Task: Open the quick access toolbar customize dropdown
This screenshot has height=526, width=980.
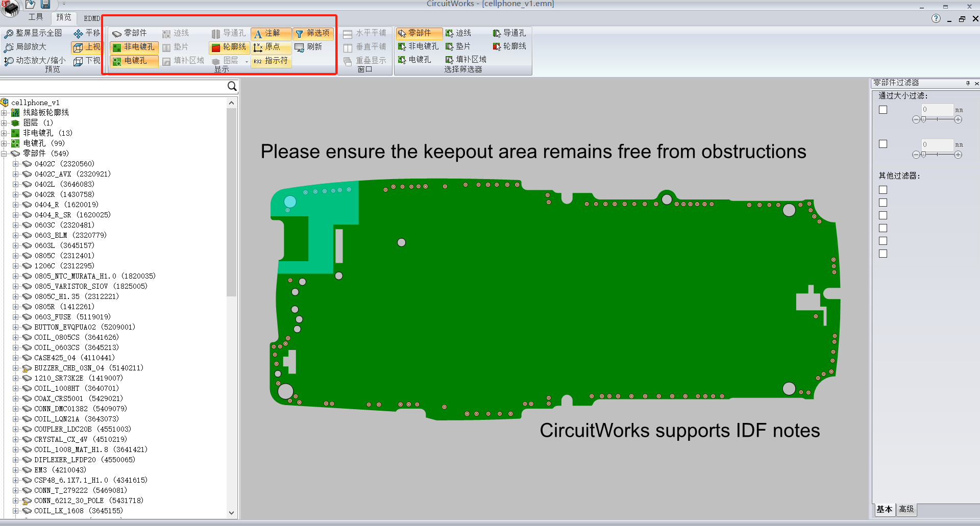Action: 64,5
